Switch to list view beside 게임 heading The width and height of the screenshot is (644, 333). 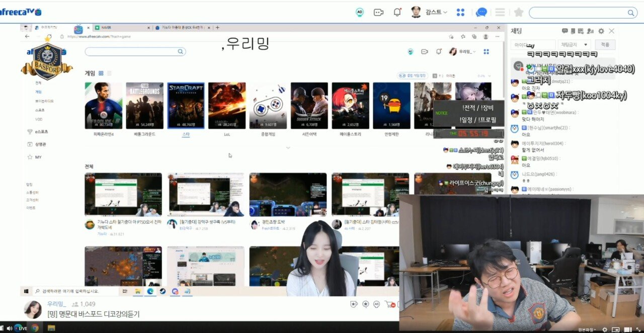pos(109,73)
